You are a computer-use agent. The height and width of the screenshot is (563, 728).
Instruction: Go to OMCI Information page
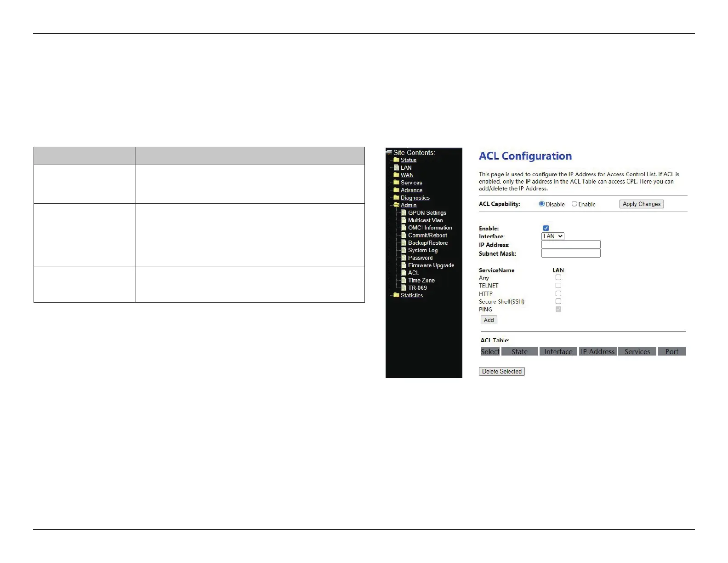[x=430, y=228]
